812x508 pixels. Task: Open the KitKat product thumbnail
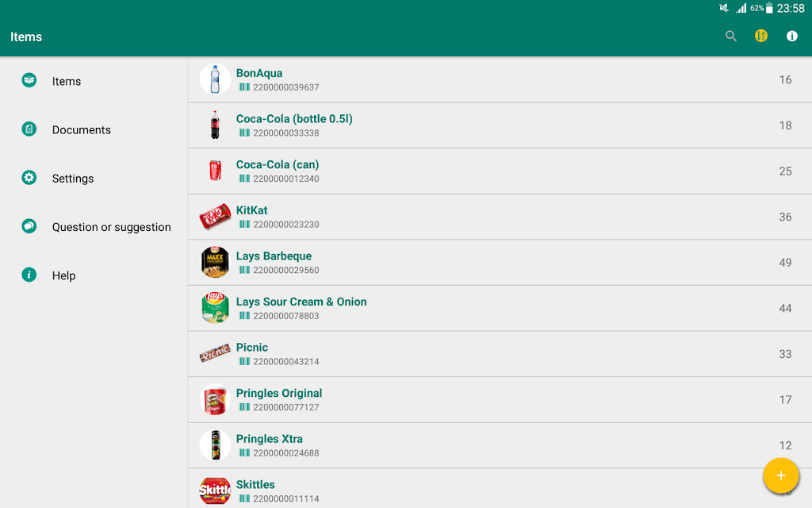pyautogui.click(x=215, y=217)
